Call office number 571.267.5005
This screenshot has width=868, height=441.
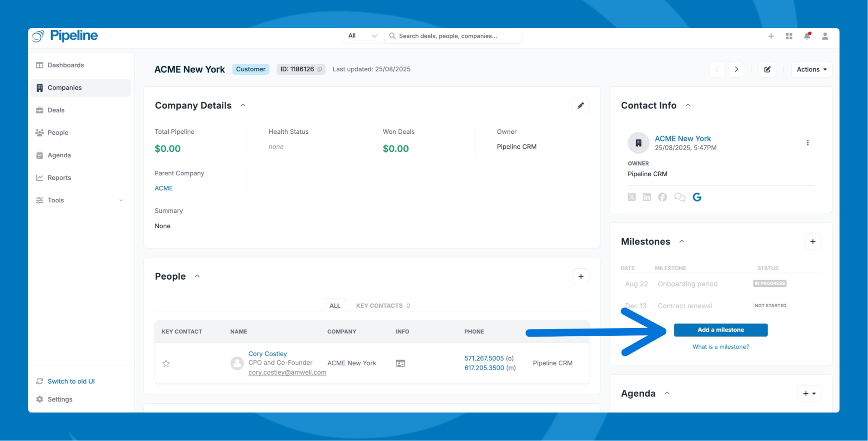tap(484, 358)
